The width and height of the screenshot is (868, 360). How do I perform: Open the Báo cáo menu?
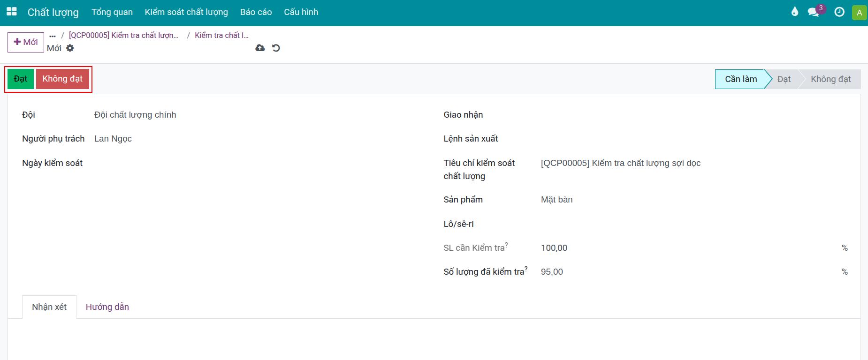click(256, 12)
